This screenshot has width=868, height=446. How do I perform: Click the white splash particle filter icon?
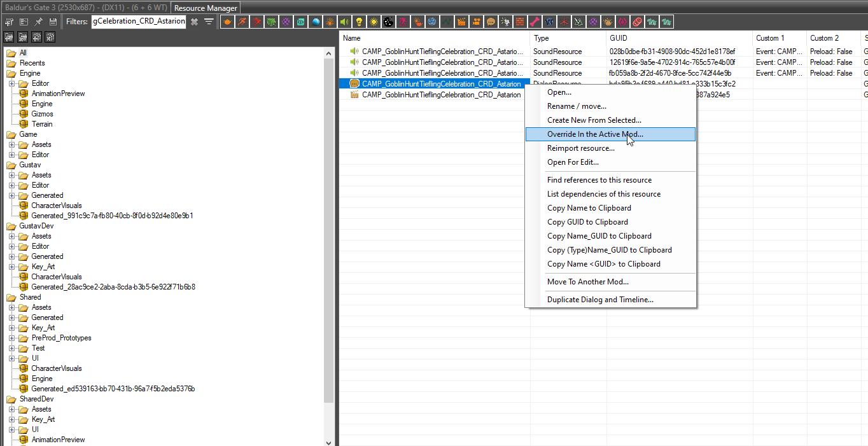coord(505,22)
